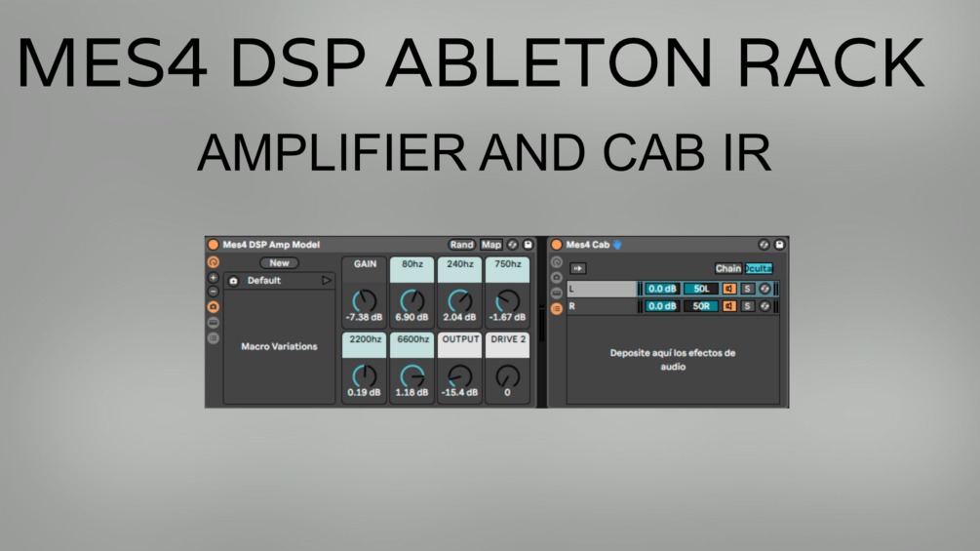Click the Rand randomize macros button
Viewport: 980px width, 551px height.
pos(462,244)
